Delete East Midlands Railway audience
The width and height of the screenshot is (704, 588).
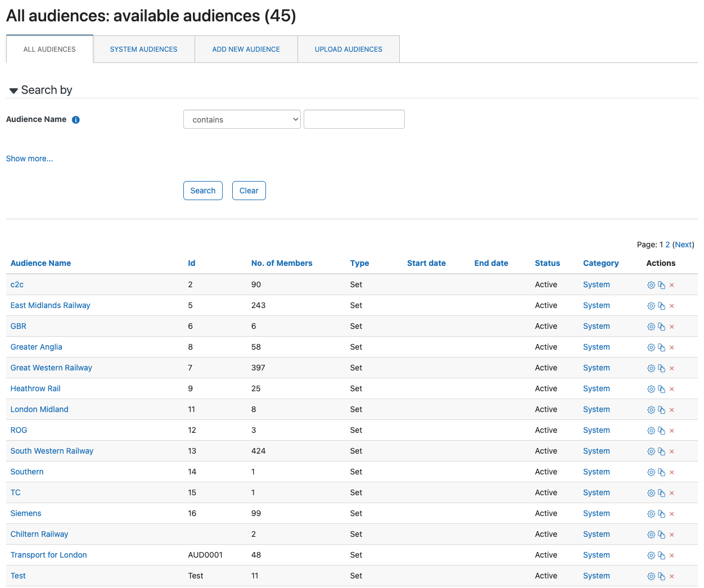coord(672,306)
